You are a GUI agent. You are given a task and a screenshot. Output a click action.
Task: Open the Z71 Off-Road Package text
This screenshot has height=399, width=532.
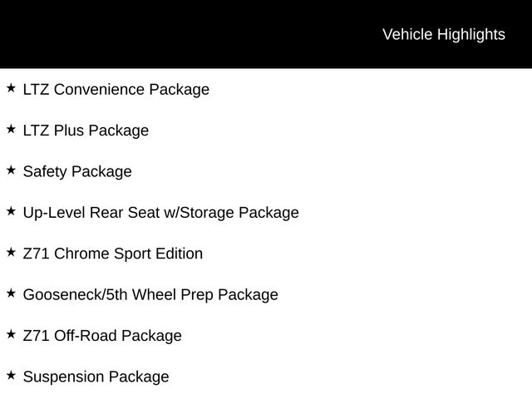102,336
